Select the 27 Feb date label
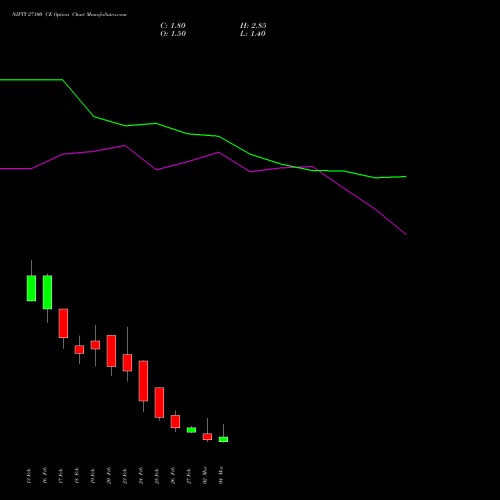 [x=189, y=475]
